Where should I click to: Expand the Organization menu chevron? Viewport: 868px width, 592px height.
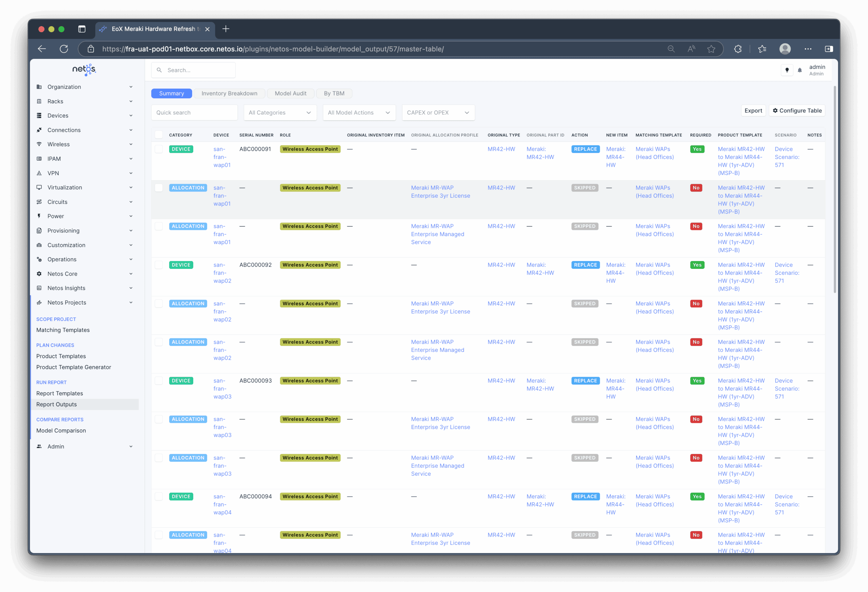tap(131, 87)
